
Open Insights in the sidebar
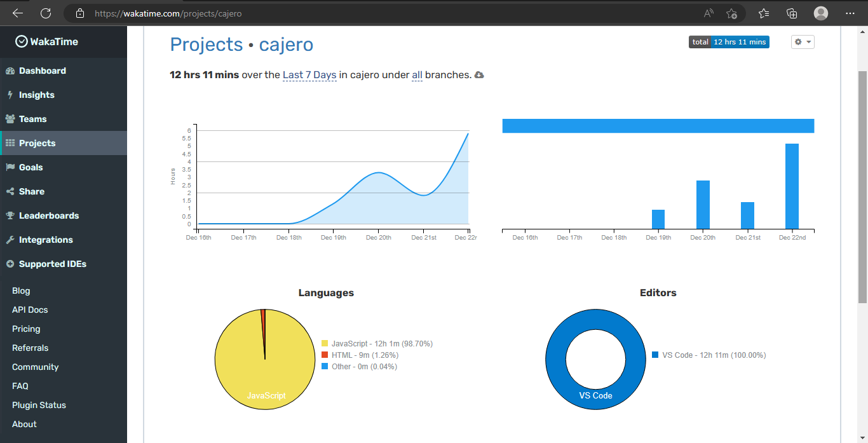pos(64,95)
